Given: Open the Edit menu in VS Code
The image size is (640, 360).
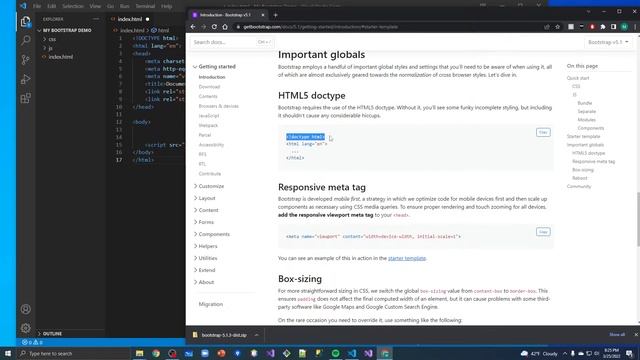Looking at the screenshot, I should (x=51, y=6).
